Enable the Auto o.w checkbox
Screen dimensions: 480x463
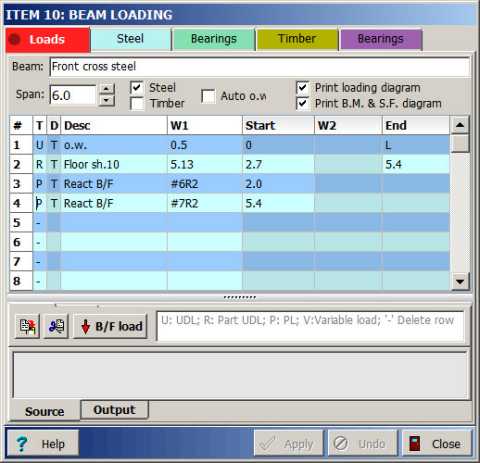(x=208, y=96)
